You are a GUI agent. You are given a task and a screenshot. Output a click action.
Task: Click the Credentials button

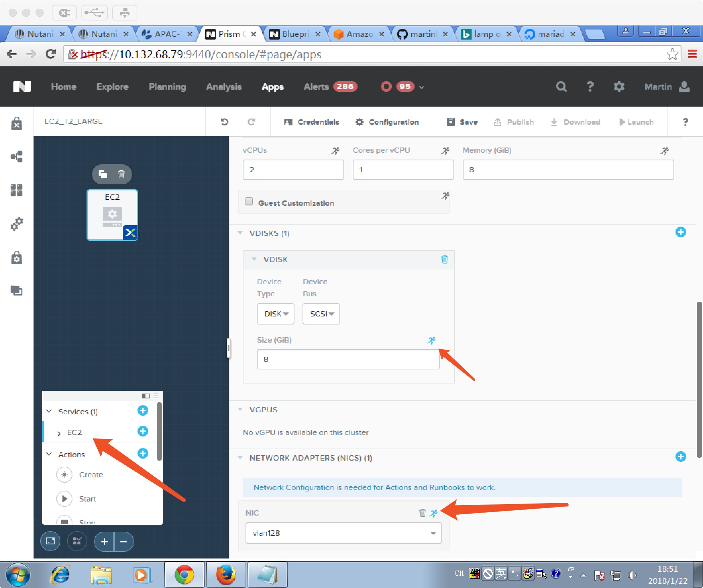pyautogui.click(x=312, y=122)
